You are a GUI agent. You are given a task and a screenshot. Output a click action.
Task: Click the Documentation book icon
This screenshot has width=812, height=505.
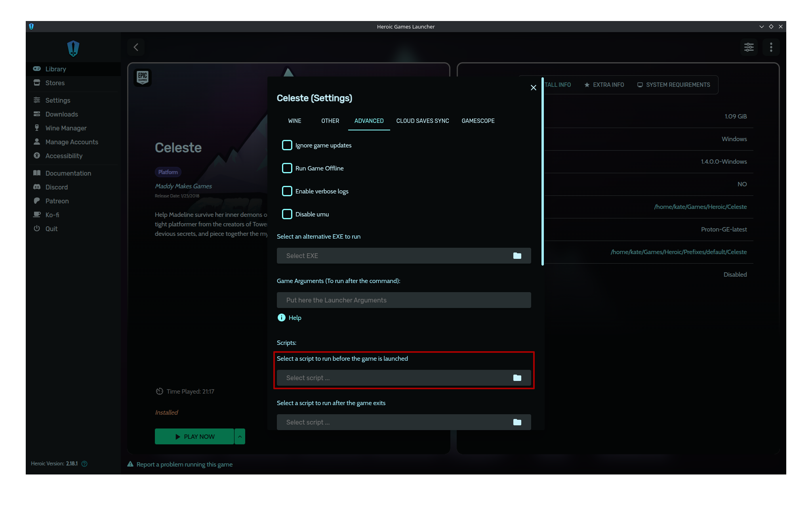[x=37, y=173]
